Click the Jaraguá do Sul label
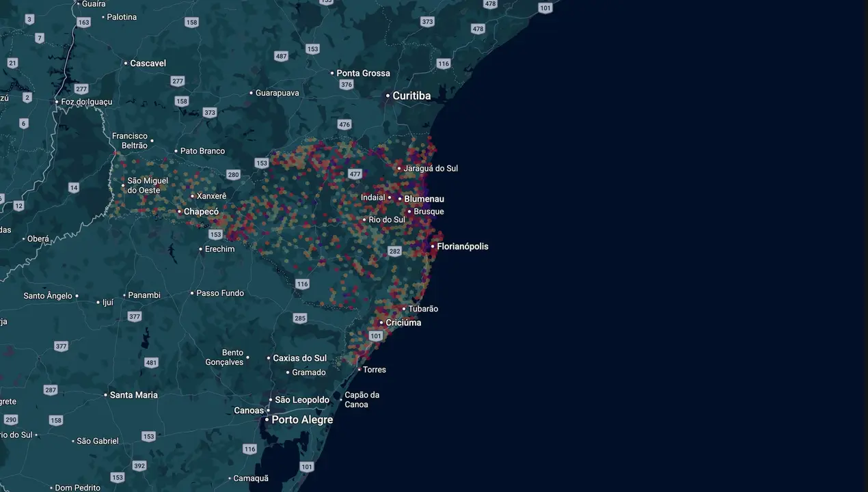Screen dimensions: 868x492 click(431, 168)
